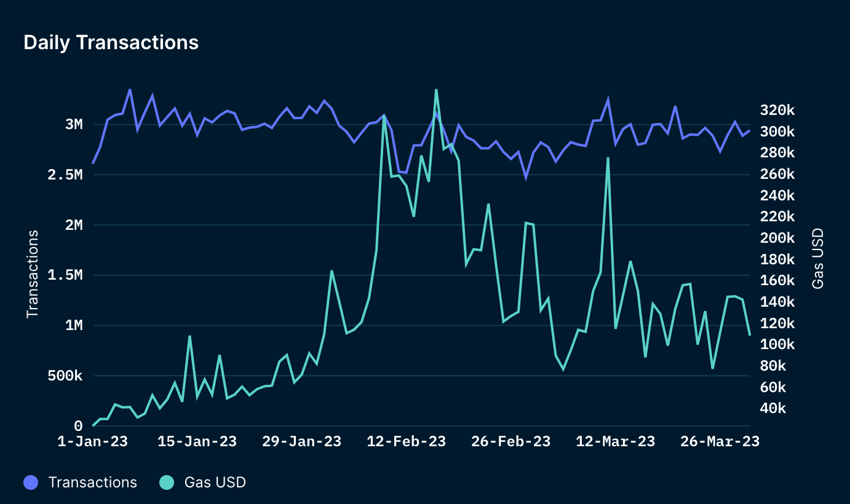Click the first Transactions data point on 1-Jan-23
Screen dimensions: 850x504
(93, 163)
